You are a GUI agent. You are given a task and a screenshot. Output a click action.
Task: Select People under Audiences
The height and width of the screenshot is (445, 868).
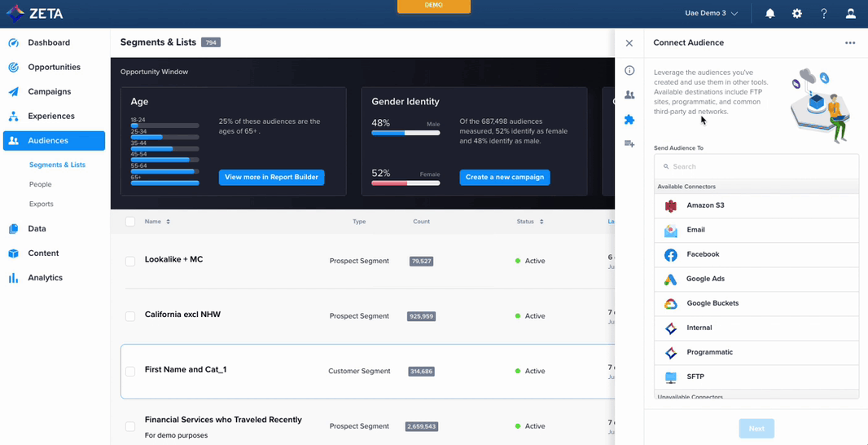(41, 184)
